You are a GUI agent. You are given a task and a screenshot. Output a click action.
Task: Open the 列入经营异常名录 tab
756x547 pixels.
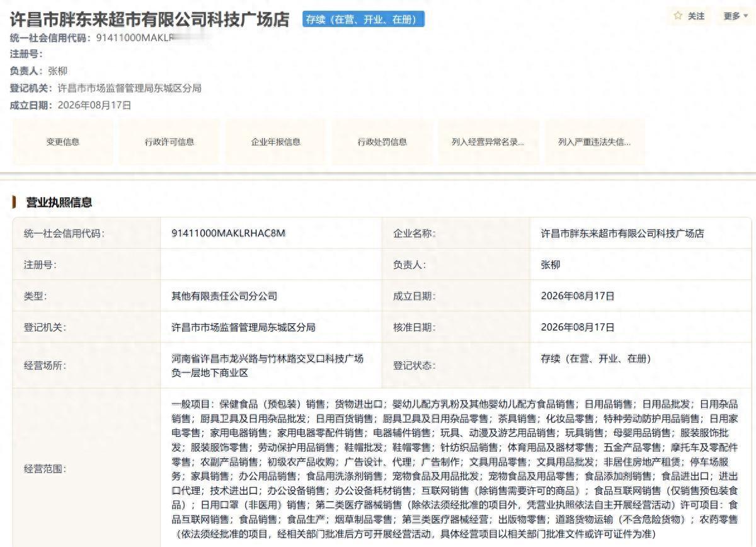(488, 142)
